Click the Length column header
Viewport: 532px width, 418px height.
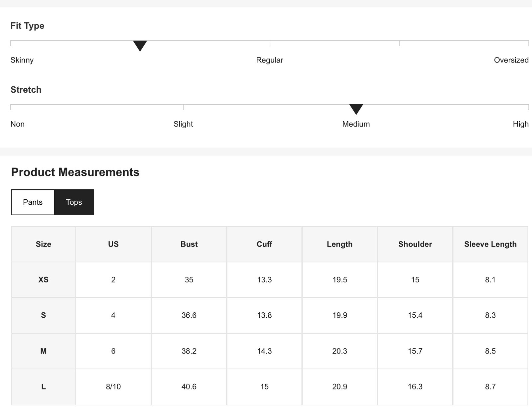click(x=339, y=244)
